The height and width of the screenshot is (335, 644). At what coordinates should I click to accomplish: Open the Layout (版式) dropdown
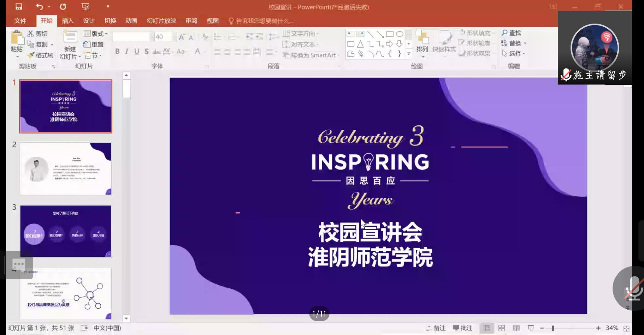pyautogui.click(x=95, y=34)
